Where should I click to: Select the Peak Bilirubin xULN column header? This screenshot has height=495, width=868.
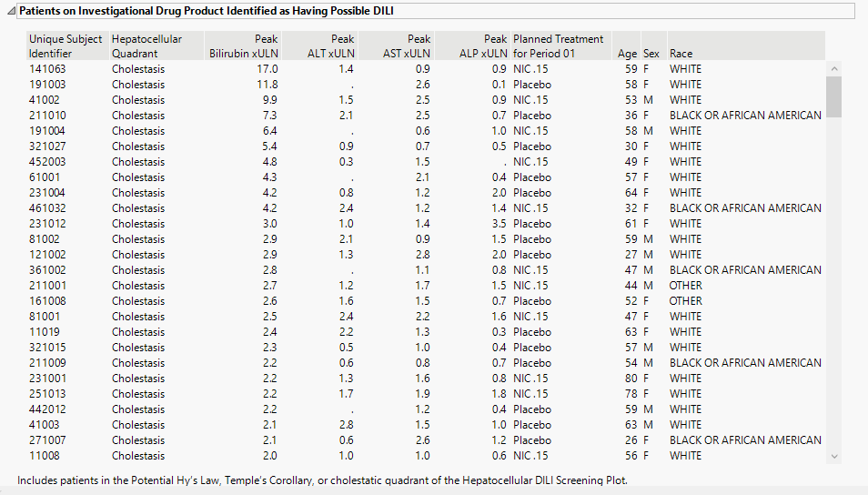point(243,46)
